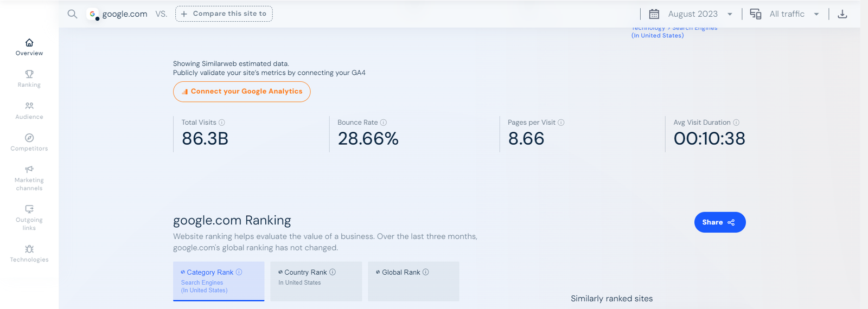Select the Ranking trophy icon
This screenshot has width=868, height=309.
click(x=29, y=74)
